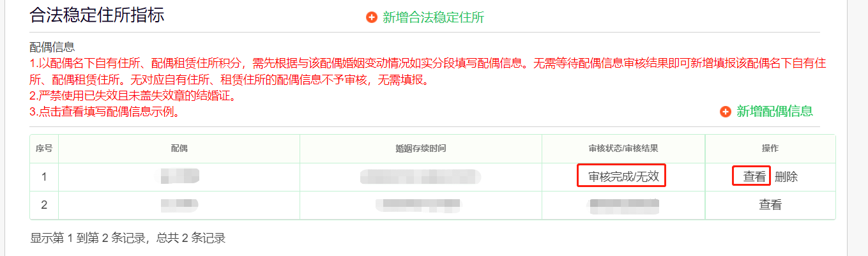Viewport: 868px width, 256px height.
Task: Click 查看 for the second spouse record
Action: (770, 205)
